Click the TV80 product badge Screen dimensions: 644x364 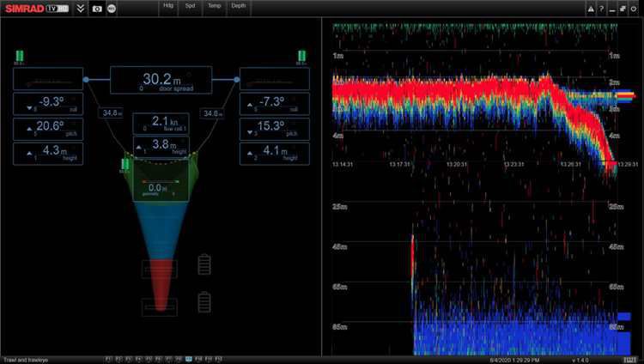click(57, 9)
